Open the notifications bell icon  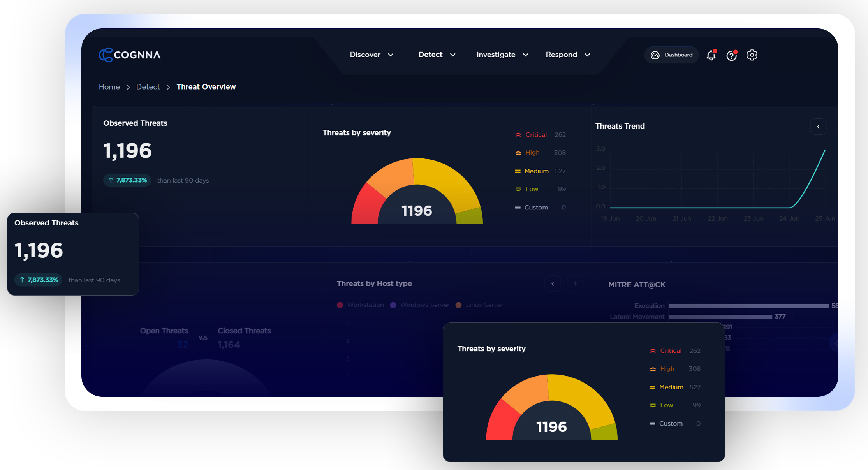(x=711, y=55)
